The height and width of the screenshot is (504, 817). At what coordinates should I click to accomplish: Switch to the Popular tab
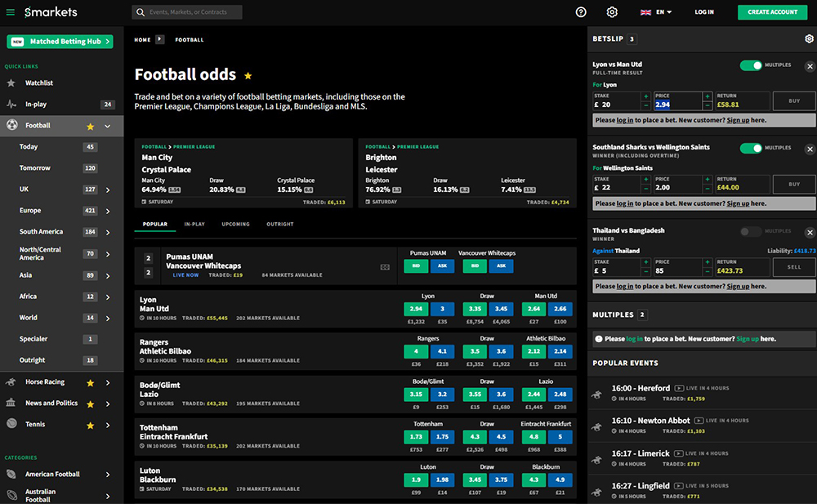[154, 224]
